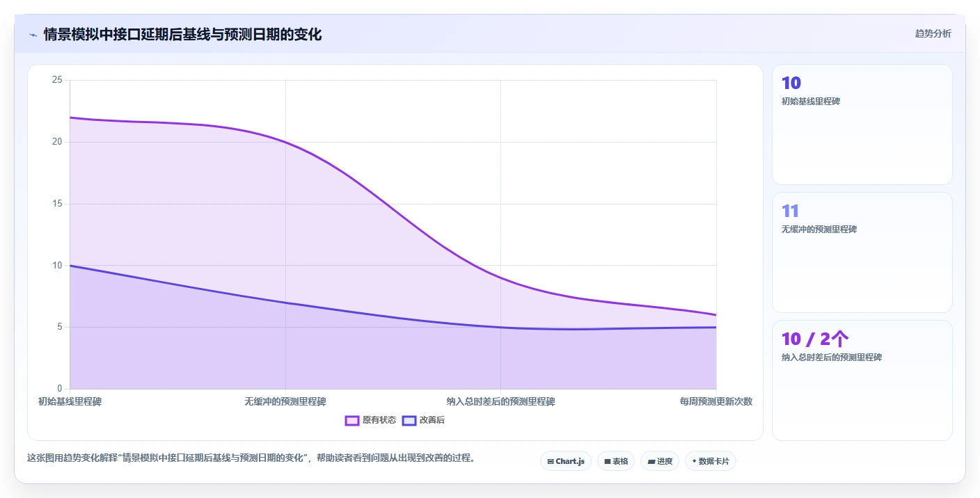Click the y-axis value 15

pyautogui.click(x=57, y=204)
